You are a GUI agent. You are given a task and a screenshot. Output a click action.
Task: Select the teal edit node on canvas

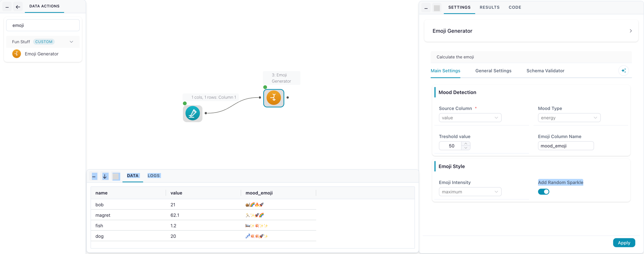(193, 113)
